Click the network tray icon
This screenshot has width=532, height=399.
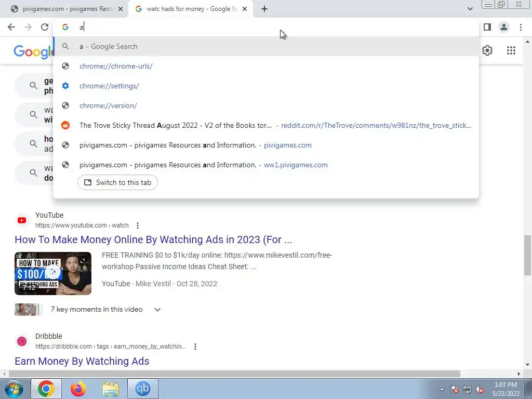(467, 389)
